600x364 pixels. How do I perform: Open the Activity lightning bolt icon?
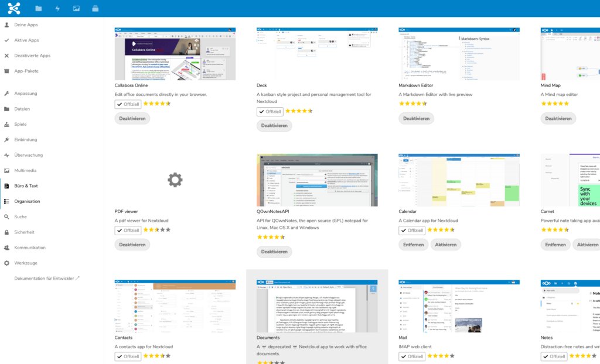tap(57, 8)
